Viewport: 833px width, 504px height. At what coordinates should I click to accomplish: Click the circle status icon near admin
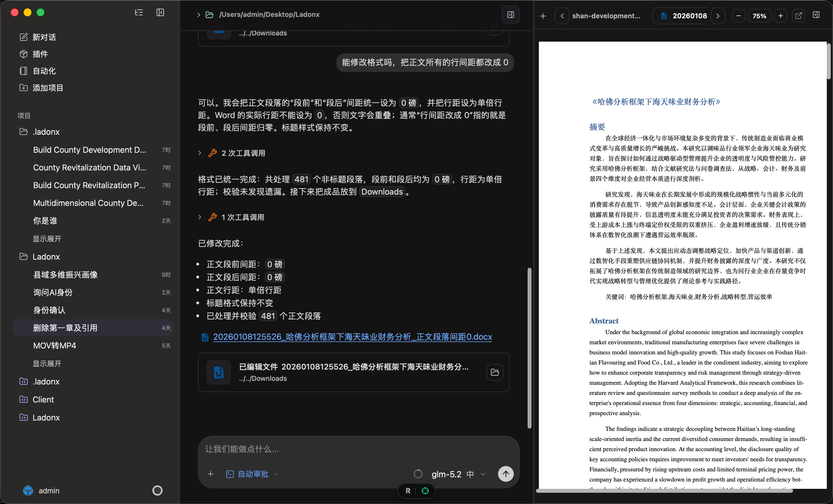(x=157, y=490)
